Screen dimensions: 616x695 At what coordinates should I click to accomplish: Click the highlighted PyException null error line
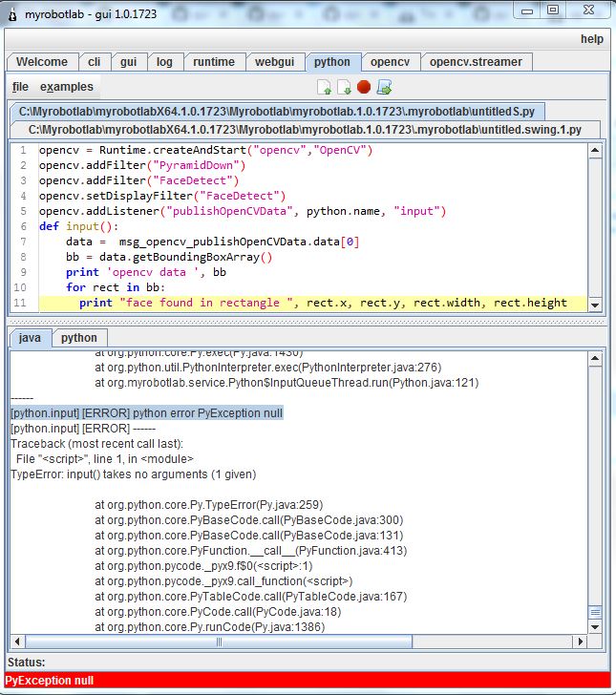coord(147,412)
